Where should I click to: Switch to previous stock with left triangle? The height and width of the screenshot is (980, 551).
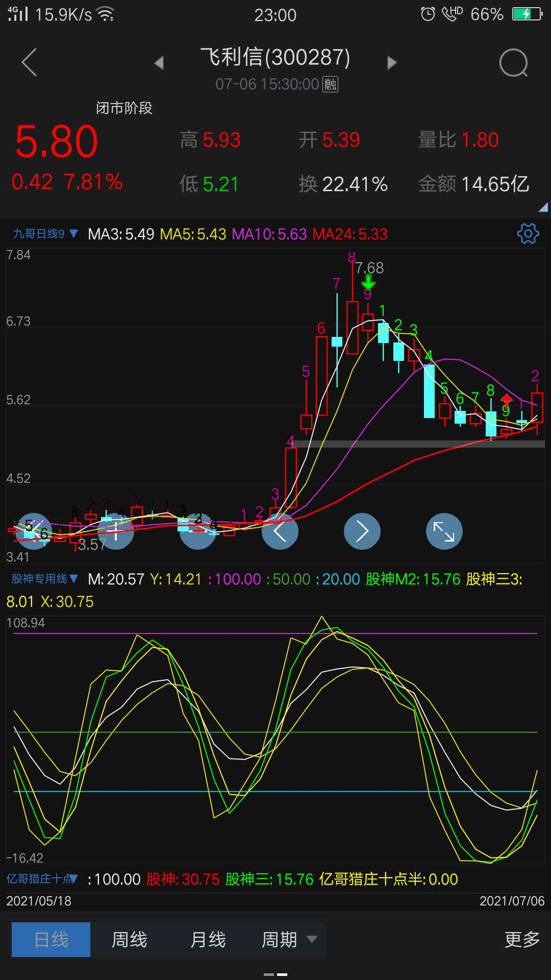pos(159,63)
